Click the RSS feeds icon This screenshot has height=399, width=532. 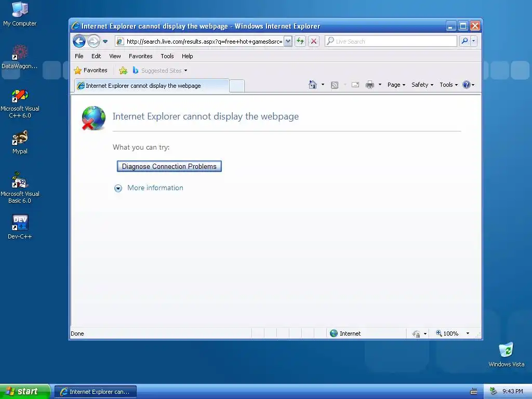(335, 85)
